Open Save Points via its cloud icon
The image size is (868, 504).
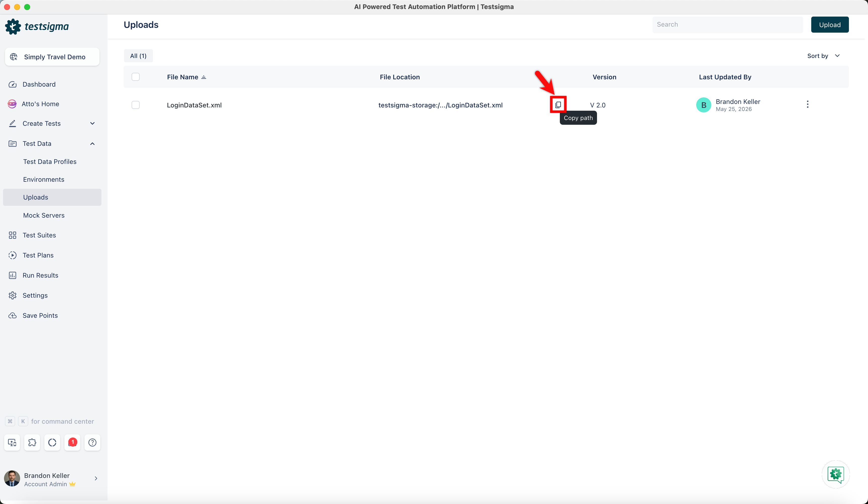coord(12,315)
